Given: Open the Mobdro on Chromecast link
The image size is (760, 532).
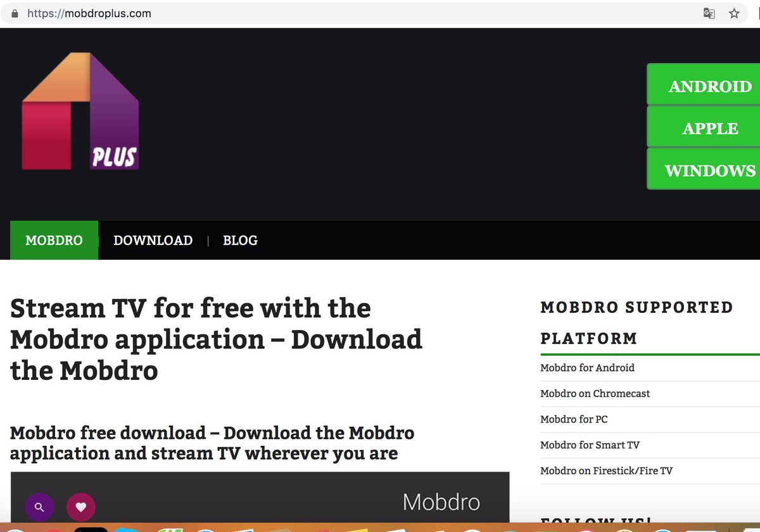Looking at the screenshot, I should (x=595, y=393).
